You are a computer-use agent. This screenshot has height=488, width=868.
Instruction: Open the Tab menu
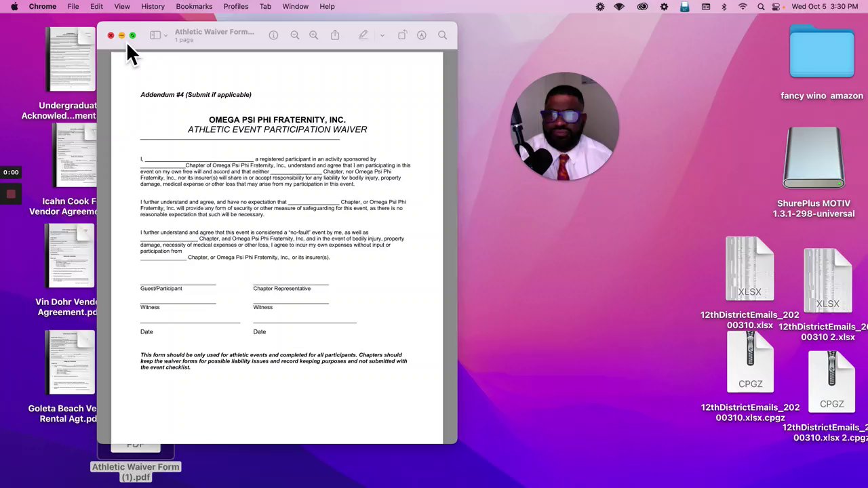coord(265,6)
